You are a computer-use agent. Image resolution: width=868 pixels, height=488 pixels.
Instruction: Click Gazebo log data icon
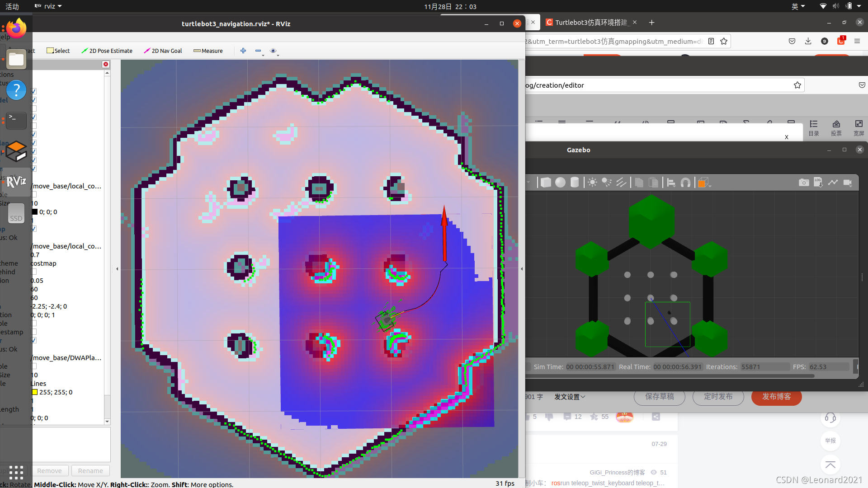(x=818, y=183)
